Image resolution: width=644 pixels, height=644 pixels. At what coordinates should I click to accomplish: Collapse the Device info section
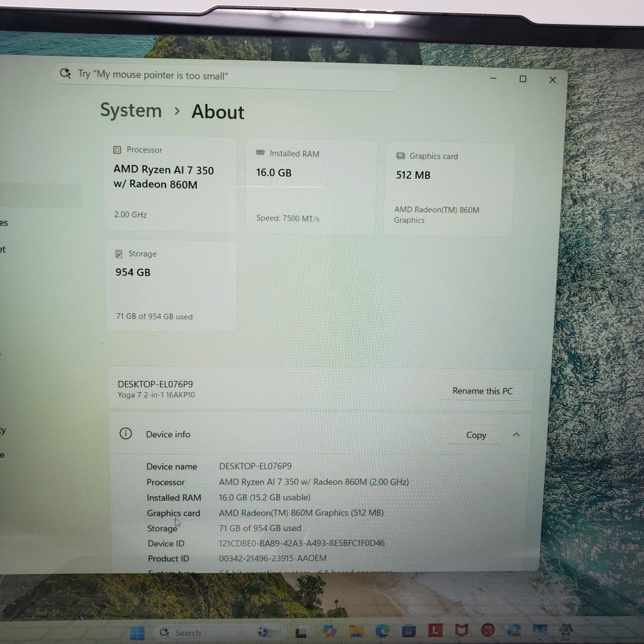[516, 435]
